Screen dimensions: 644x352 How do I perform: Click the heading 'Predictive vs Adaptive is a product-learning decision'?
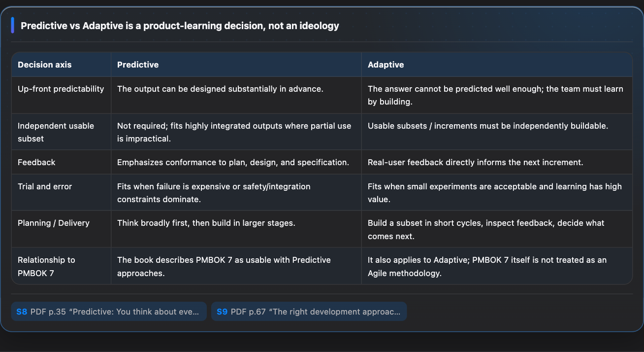(180, 26)
